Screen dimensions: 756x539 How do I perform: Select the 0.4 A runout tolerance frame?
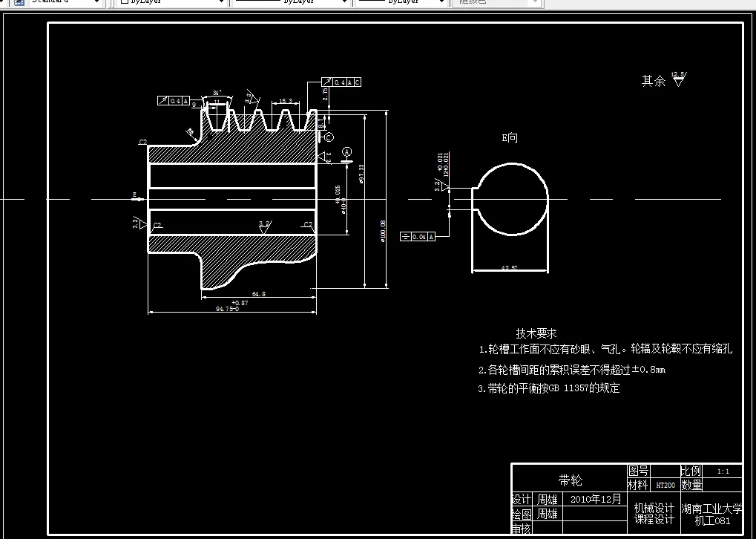[173, 101]
